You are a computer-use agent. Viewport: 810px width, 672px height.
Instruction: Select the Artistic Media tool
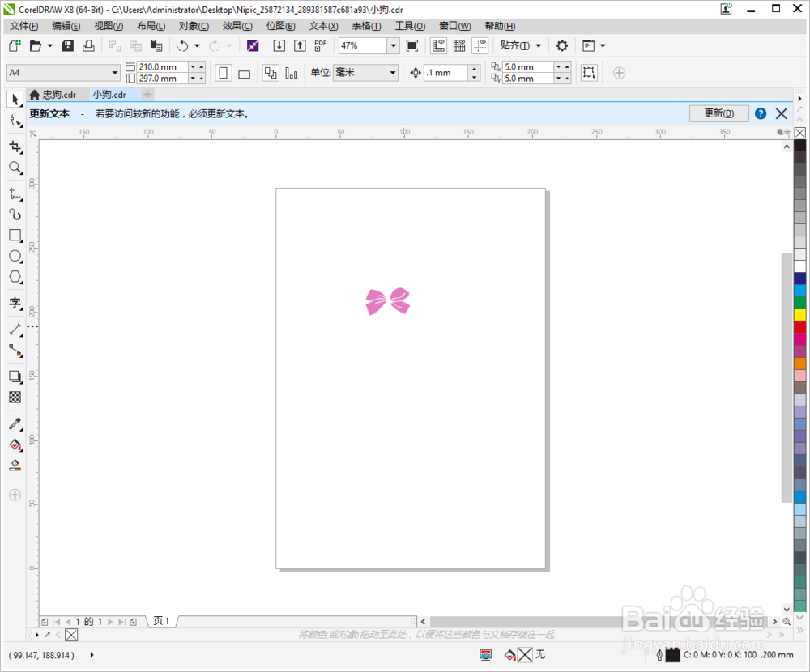[15, 215]
